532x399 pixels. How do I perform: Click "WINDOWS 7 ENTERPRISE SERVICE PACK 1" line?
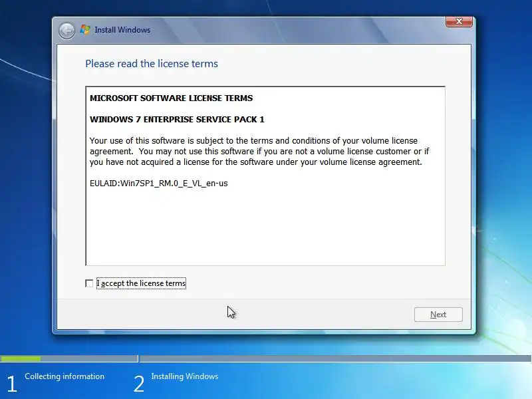click(177, 120)
